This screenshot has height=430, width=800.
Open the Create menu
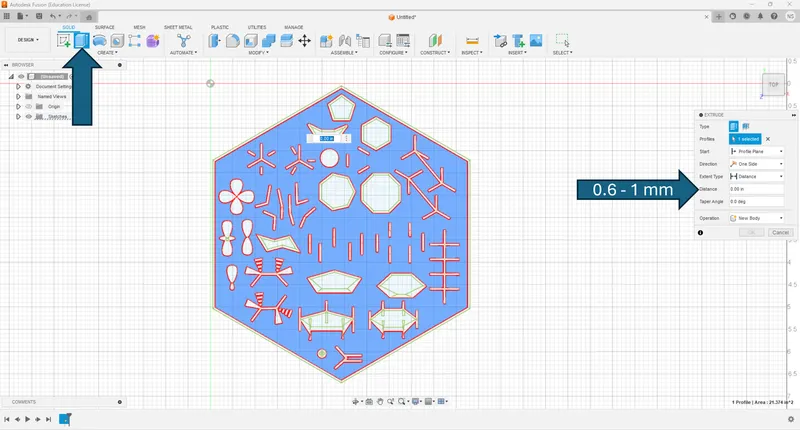tap(107, 53)
